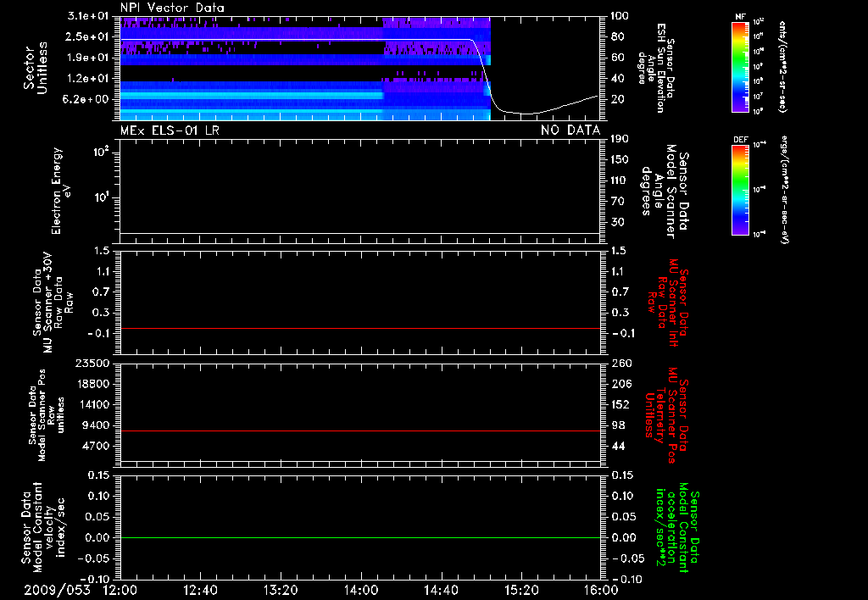The height and width of the screenshot is (600, 868).
Task: Click the red line in MU Scanner panel
Action: coord(359,328)
